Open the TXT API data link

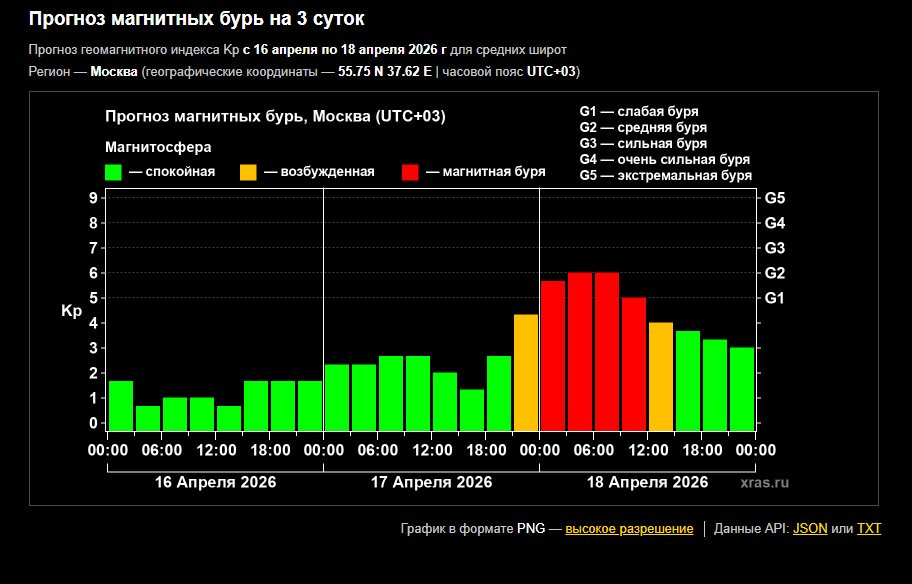[x=869, y=528]
